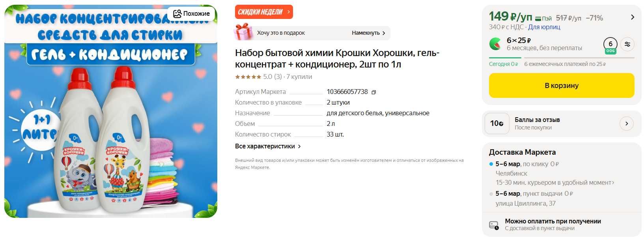Click Намекнуть gift hint option
The width and height of the screenshot is (644, 238).
click(368, 33)
